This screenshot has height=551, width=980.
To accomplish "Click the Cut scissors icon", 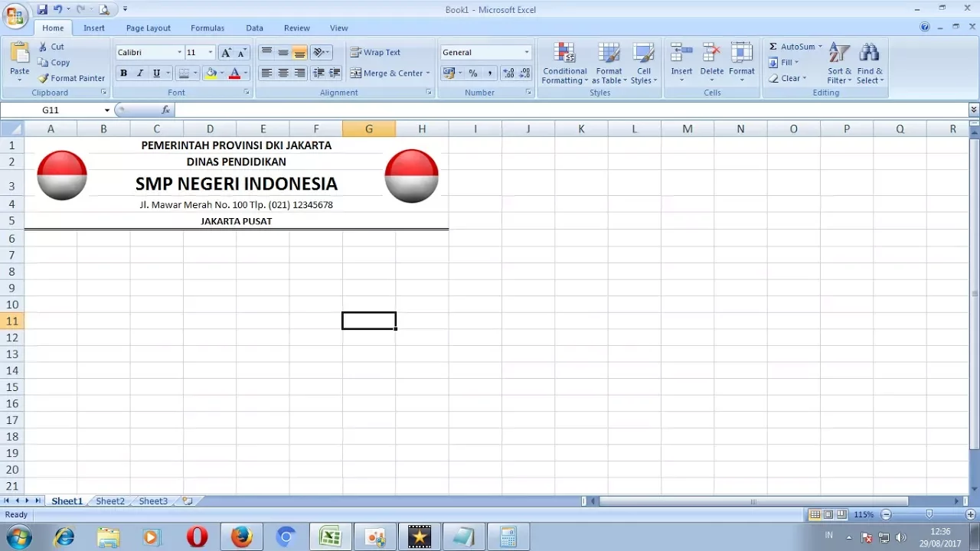I will point(44,47).
